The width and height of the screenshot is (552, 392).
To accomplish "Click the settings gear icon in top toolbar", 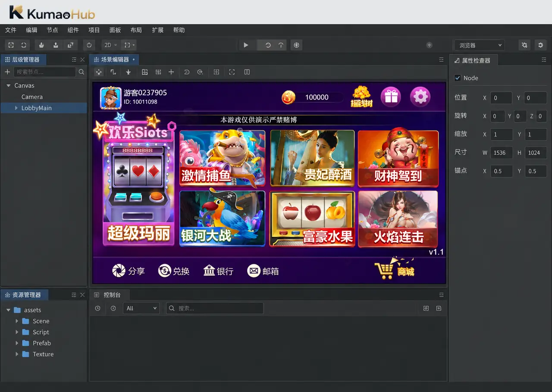I will (x=540, y=45).
